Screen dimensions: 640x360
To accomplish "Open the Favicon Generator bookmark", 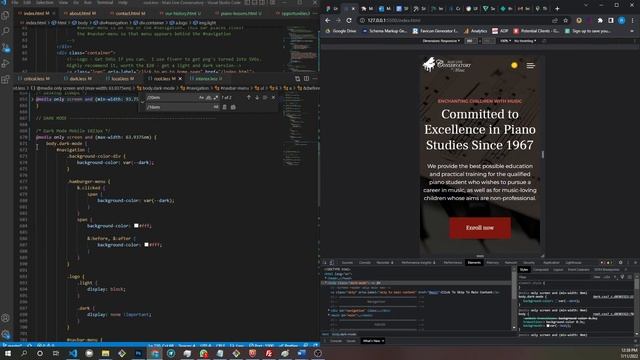I will (x=436, y=31).
